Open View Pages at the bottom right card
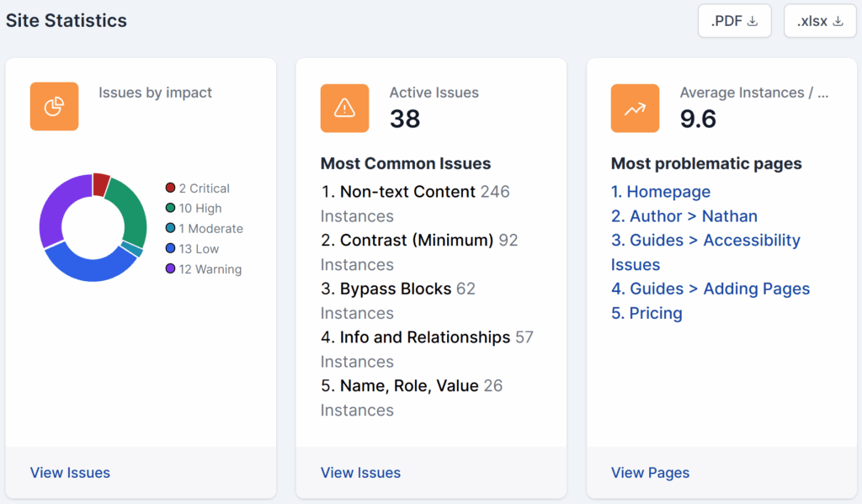The height and width of the screenshot is (504, 862). [650, 472]
